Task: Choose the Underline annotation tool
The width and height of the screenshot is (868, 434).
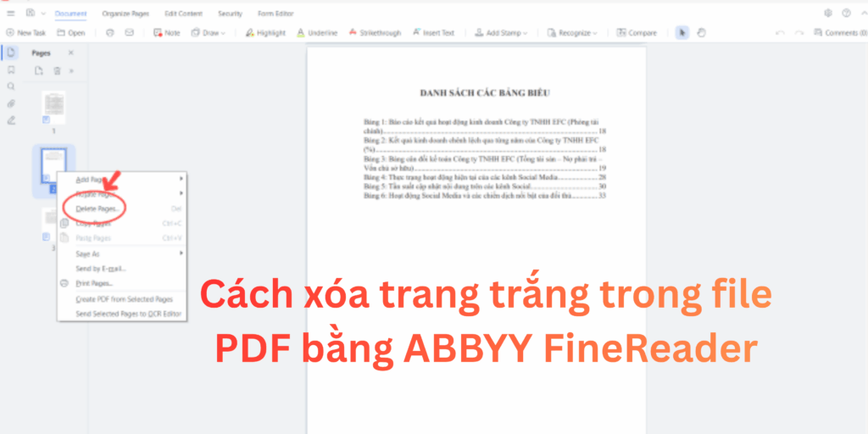Action: coord(317,33)
